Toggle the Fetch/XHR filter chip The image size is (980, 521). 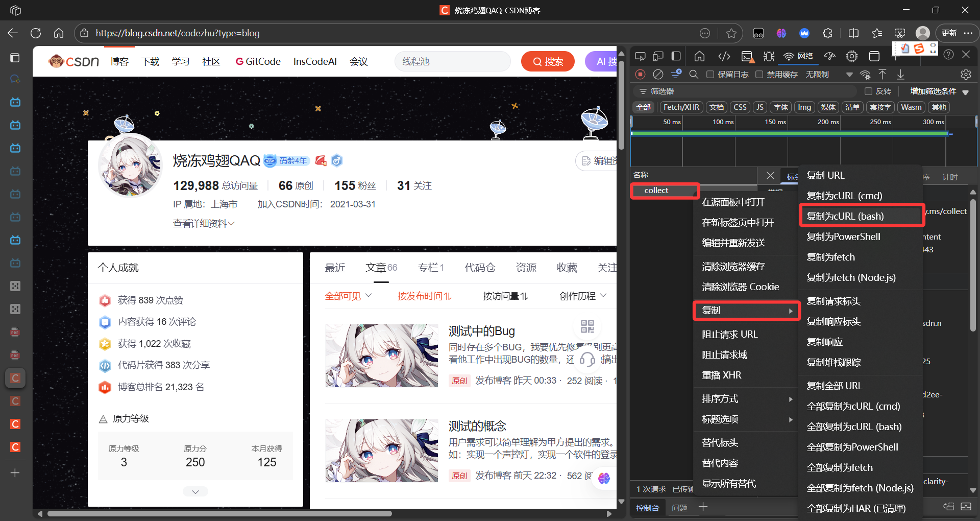[x=681, y=107]
